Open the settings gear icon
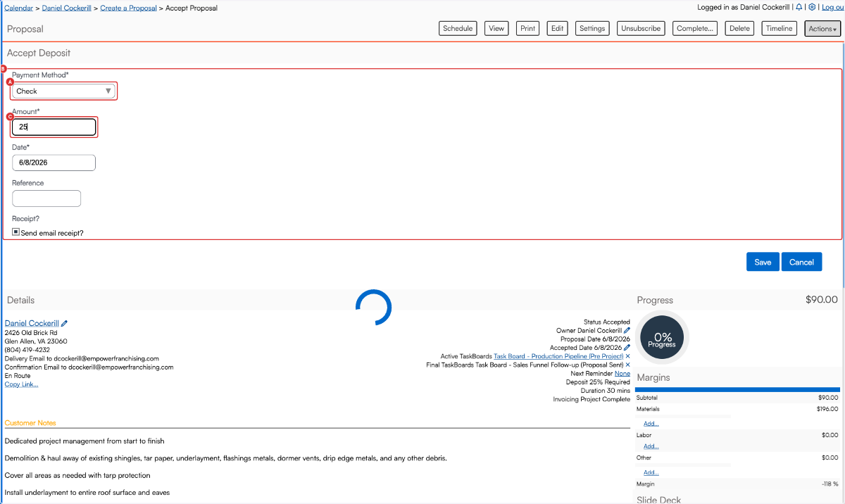The image size is (845, 504). click(812, 7)
